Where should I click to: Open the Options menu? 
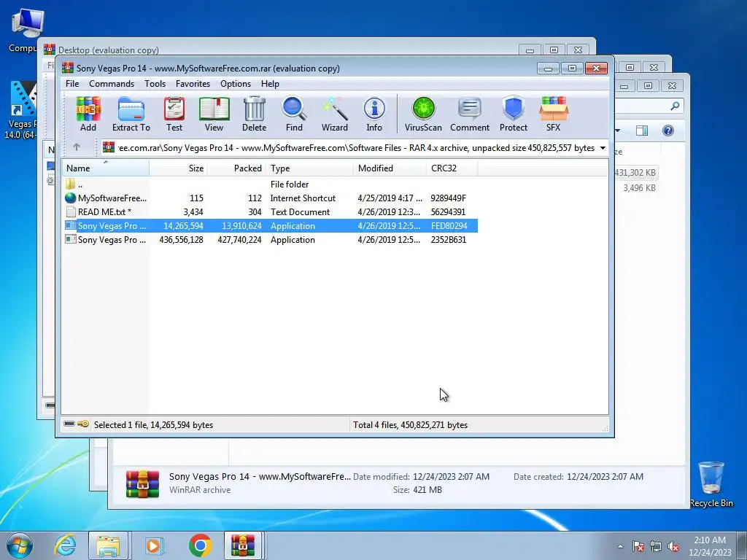coord(236,84)
